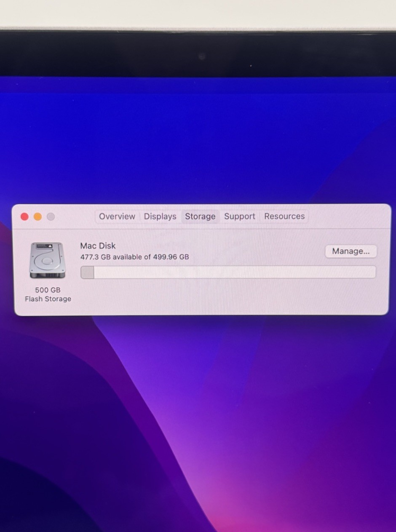396x532 pixels.
Task: Open the Displays tab
Action: [x=160, y=217]
